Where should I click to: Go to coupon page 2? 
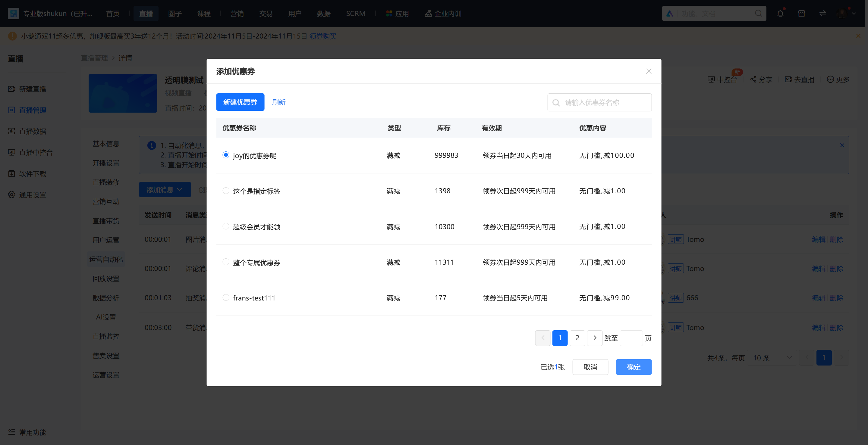[x=577, y=338]
